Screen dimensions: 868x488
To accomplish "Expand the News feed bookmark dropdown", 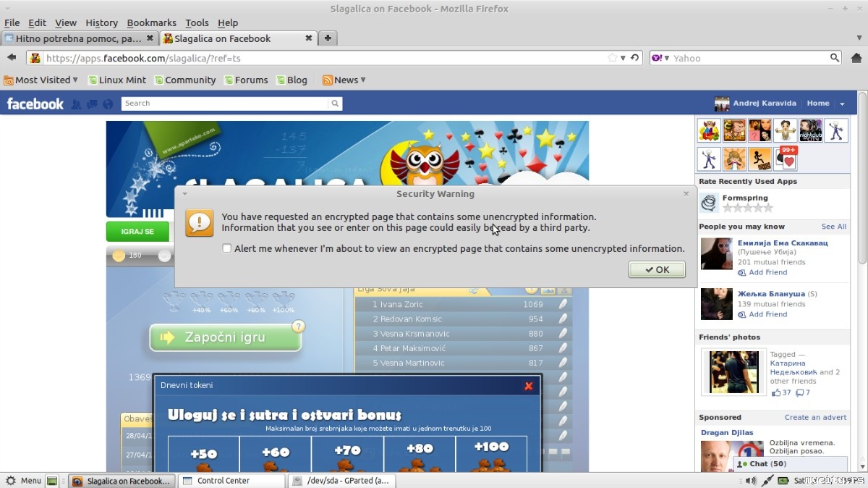I will (344, 80).
